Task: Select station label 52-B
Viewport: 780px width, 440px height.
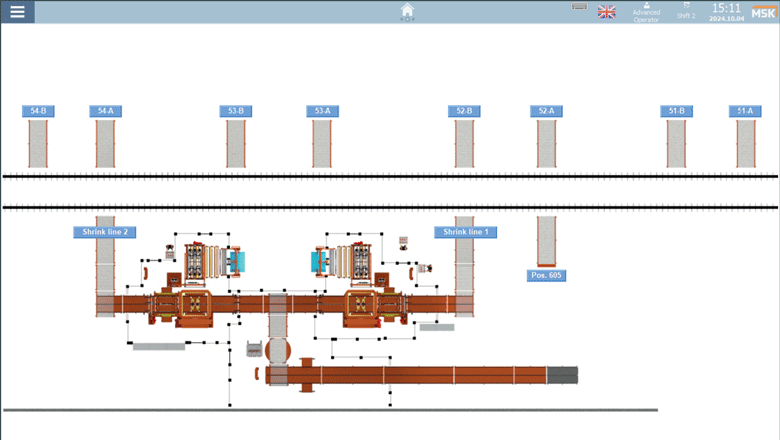Action: [464, 112]
